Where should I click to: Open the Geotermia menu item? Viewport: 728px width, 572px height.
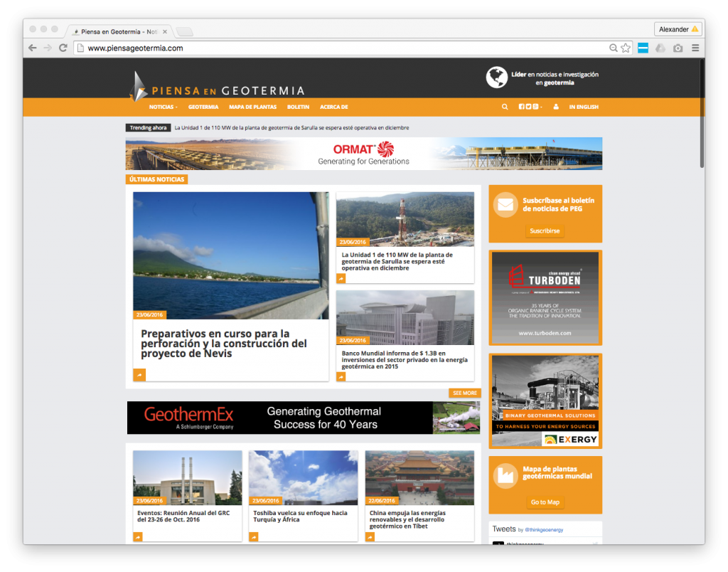(x=203, y=107)
